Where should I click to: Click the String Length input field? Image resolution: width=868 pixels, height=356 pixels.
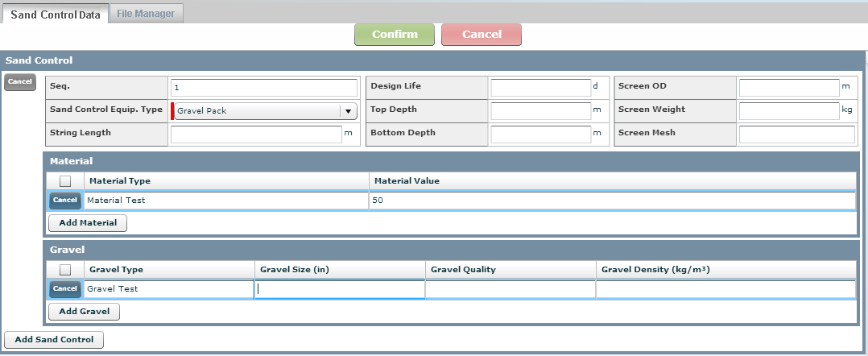click(x=256, y=134)
